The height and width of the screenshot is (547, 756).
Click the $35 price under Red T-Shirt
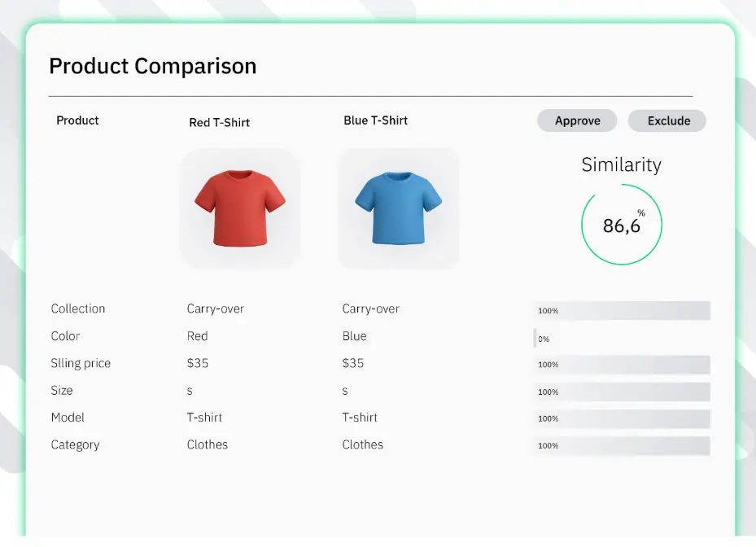[198, 363]
